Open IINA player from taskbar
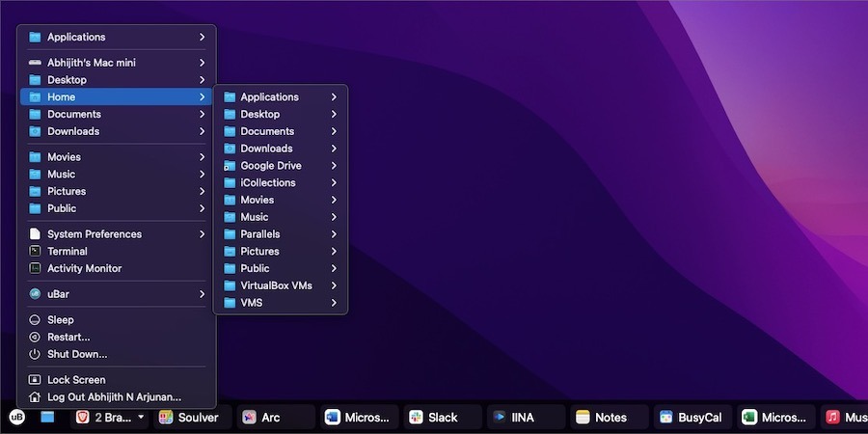868x434 pixels. 526,418
